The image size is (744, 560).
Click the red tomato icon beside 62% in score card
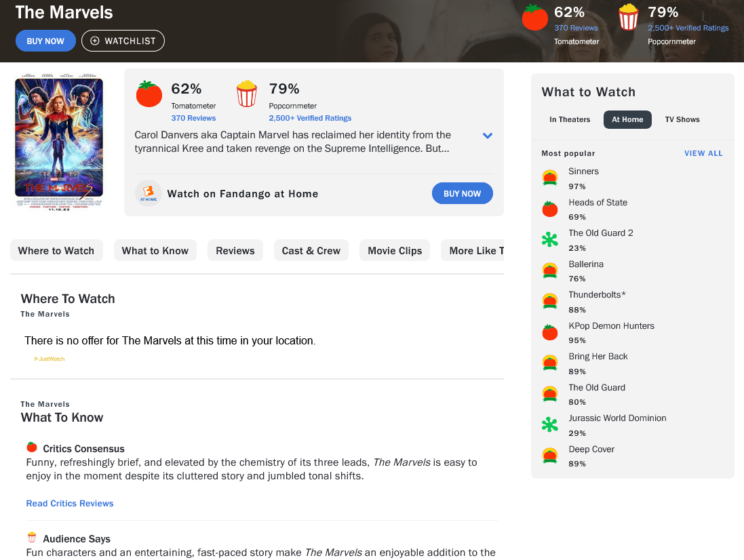coord(149,94)
